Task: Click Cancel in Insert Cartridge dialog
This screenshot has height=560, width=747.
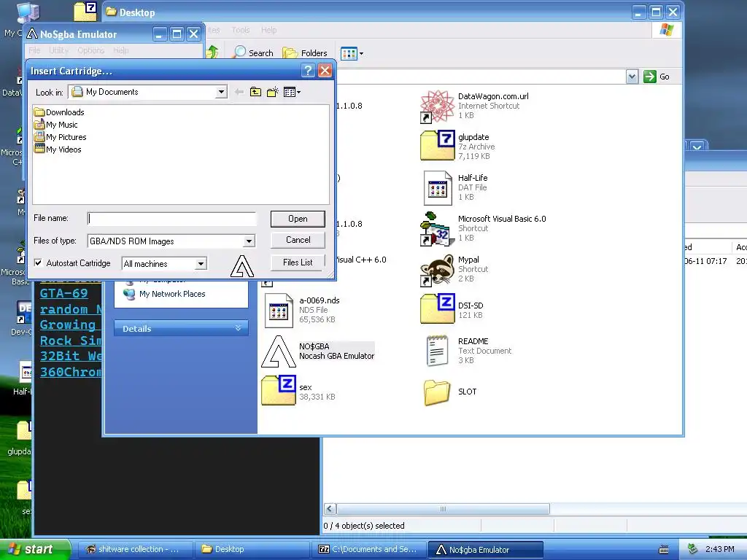Action: 298,240
